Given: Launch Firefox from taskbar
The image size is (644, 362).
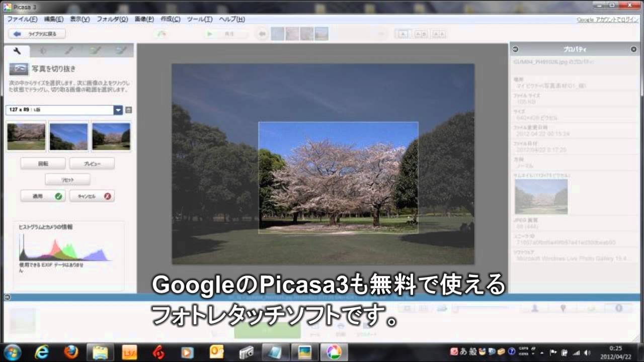Looking at the screenshot, I should (x=71, y=352).
